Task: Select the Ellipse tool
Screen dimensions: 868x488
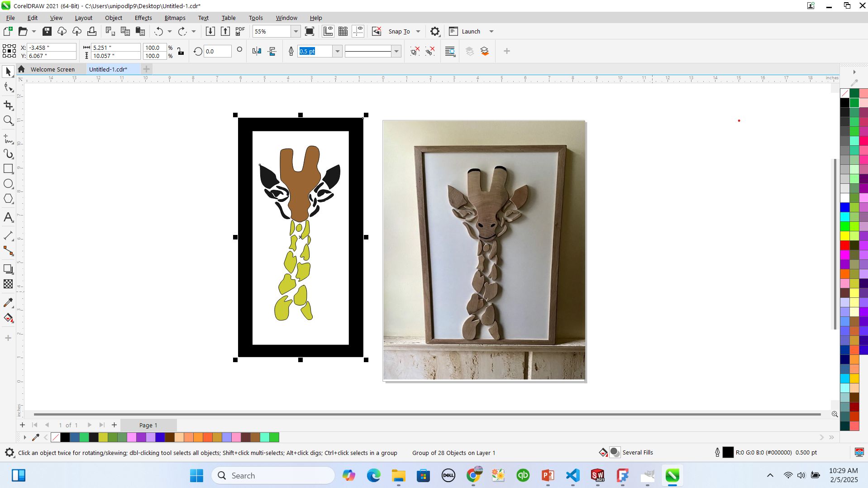Action: coord(8,184)
